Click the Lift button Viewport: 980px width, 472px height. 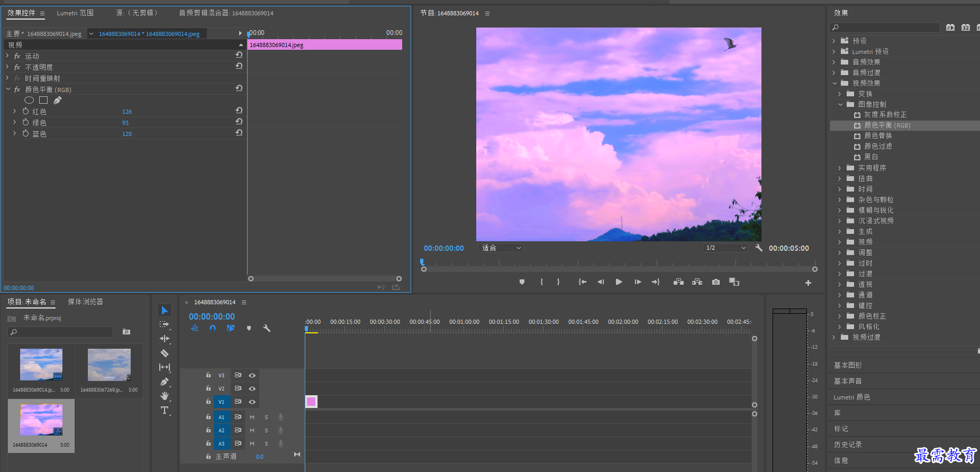coord(678,282)
